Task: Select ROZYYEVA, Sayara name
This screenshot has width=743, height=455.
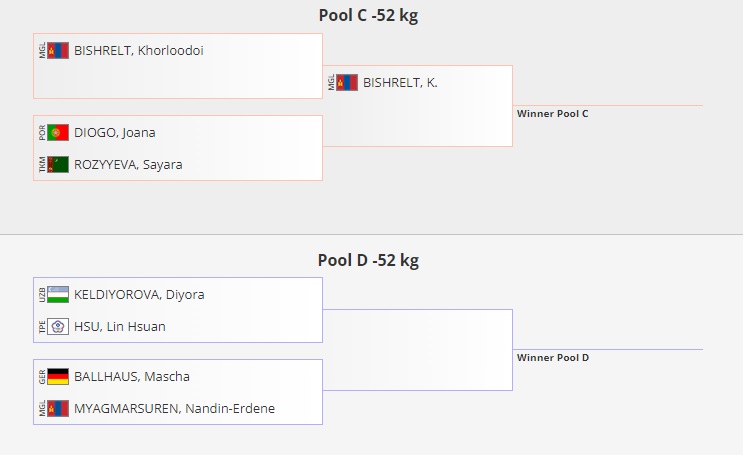Action: [128, 164]
